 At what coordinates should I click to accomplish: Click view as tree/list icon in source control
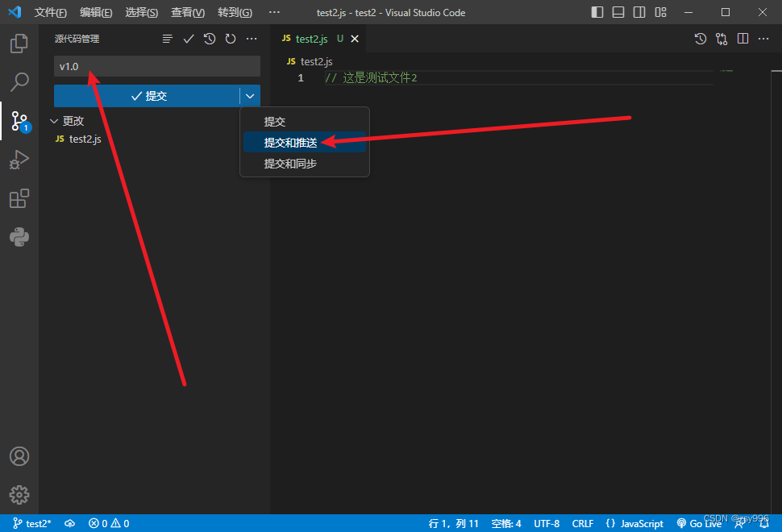[x=168, y=39]
